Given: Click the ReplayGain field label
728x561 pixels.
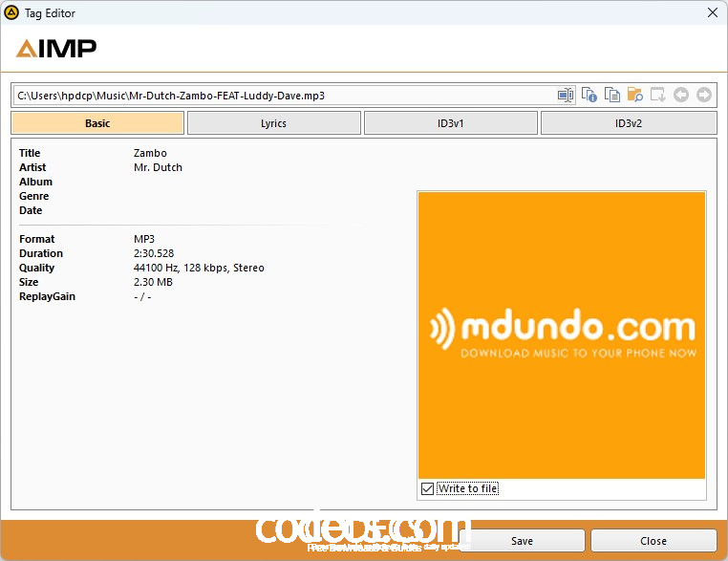Looking at the screenshot, I should coord(47,296).
